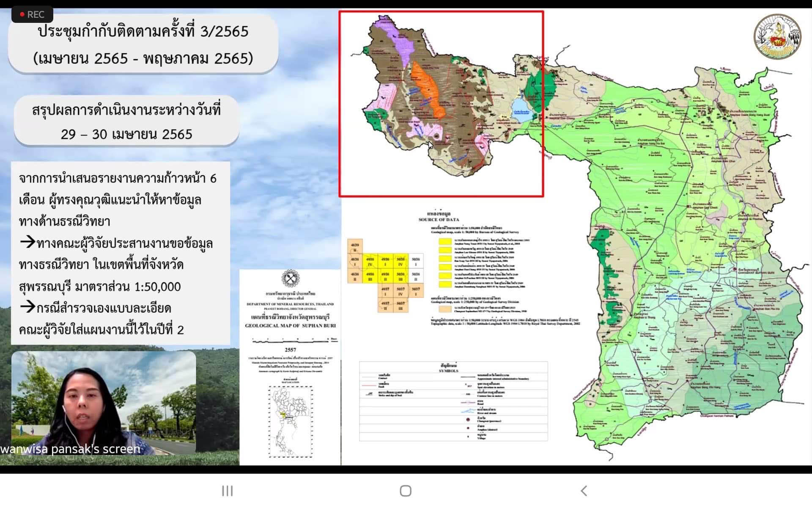The image size is (812, 508).
Task: Click the Spot elevation symbol
Action: 468,385
